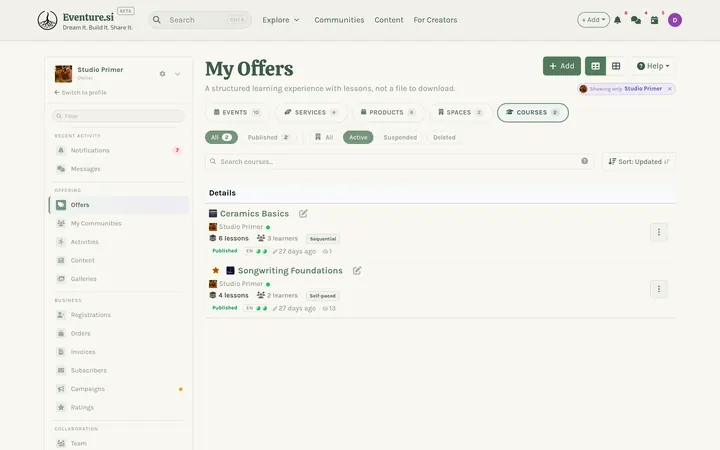The width and height of the screenshot is (720, 450).
Task: Switch to the Spaces tab
Action: pyautogui.click(x=461, y=112)
